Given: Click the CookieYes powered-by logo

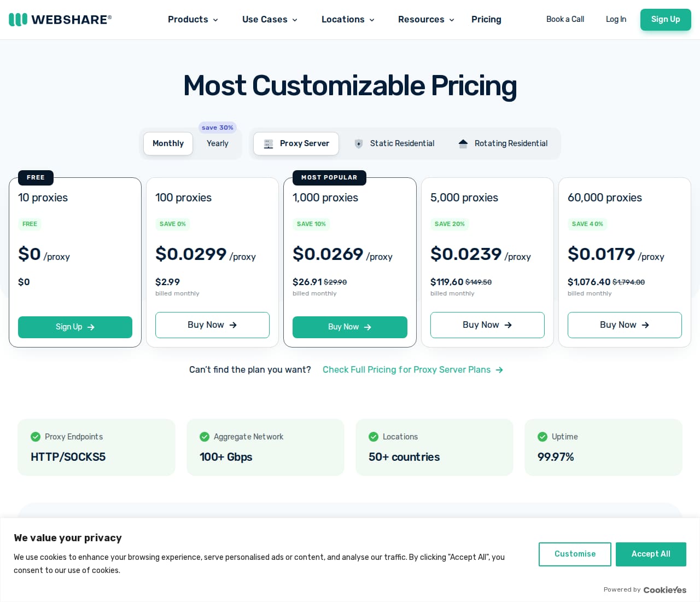Looking at the screenshot, I should point(664,590).
